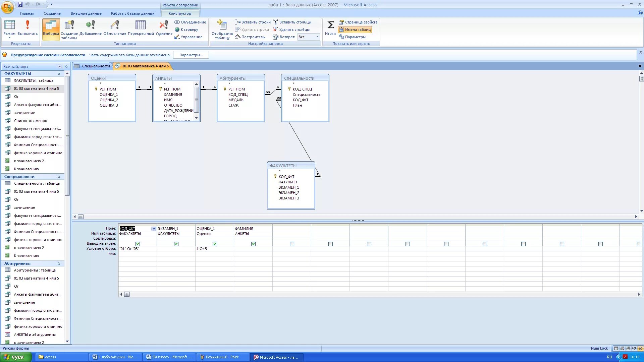Choose the Обновление update query icon
The height and width of the screenshot is (362, 644).
click(x=114, y=25)
